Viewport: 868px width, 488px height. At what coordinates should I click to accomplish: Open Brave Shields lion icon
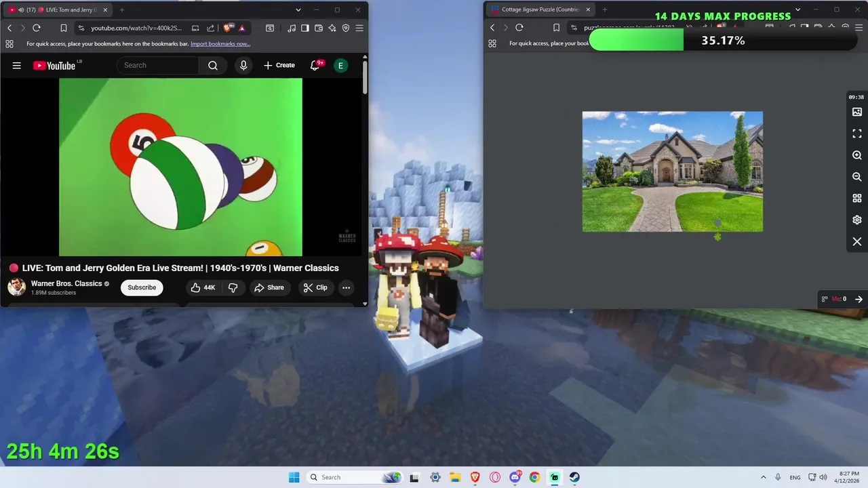coord(229,28)
